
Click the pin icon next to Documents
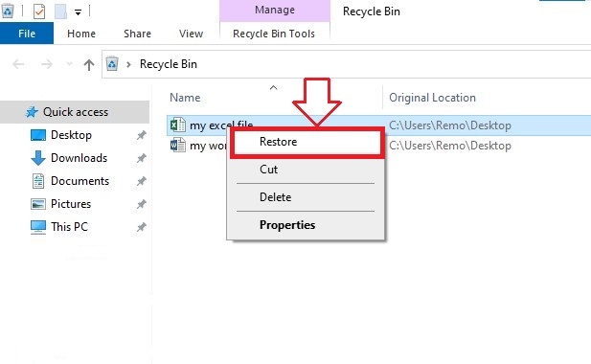click(142, 181)
